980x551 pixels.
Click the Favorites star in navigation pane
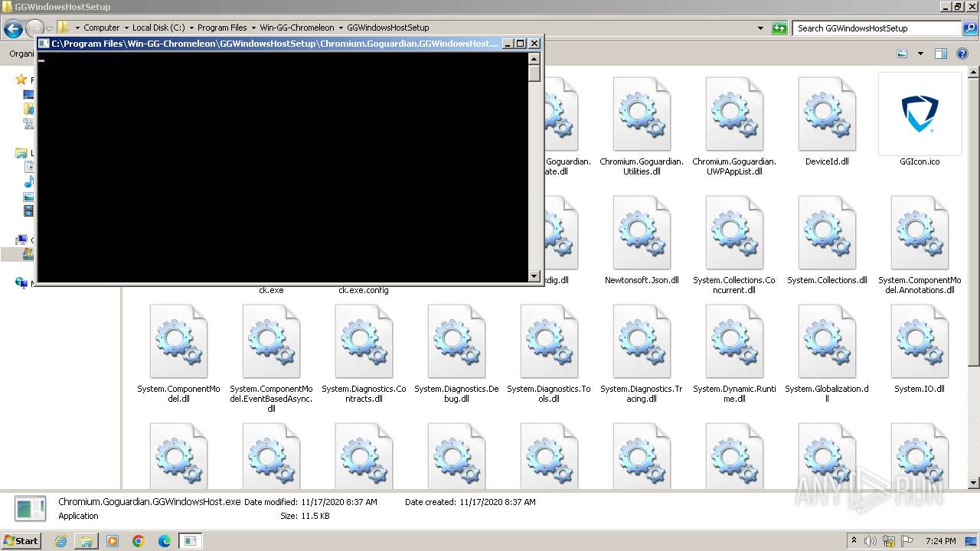21,80
